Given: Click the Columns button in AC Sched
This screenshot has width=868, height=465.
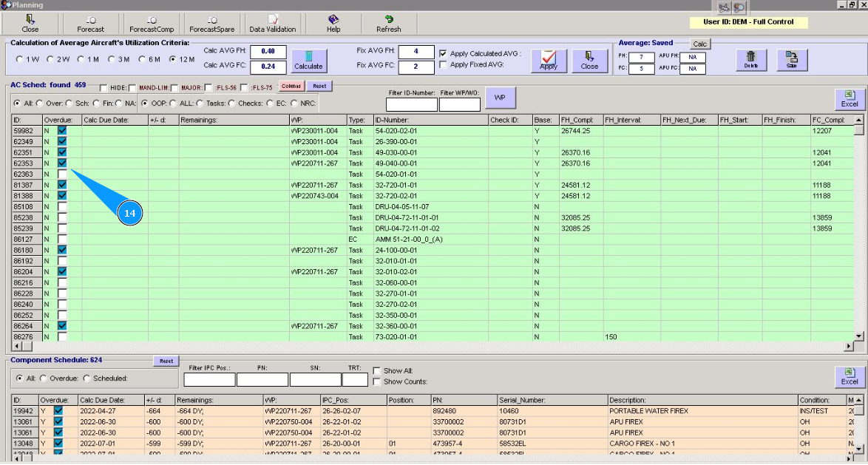Looking at the screenshot, I should tap(291, 86).
